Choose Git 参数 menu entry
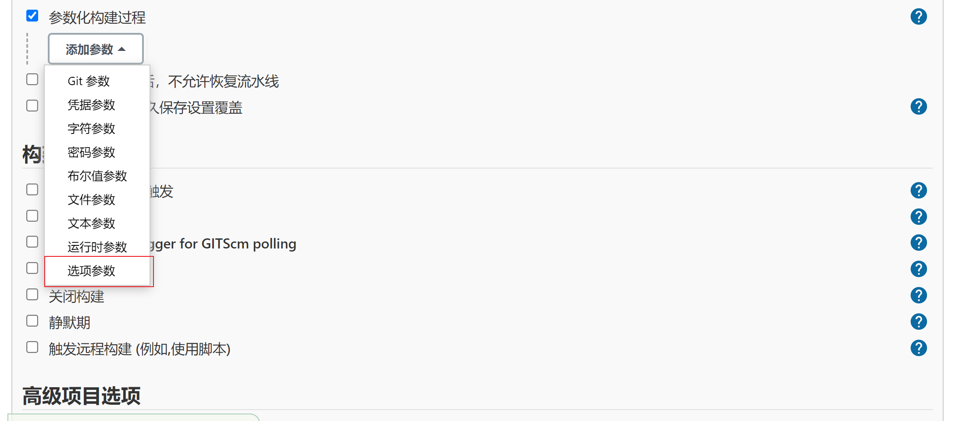The width and height of the screenshot is (980, 421). [x=89, y=81]
